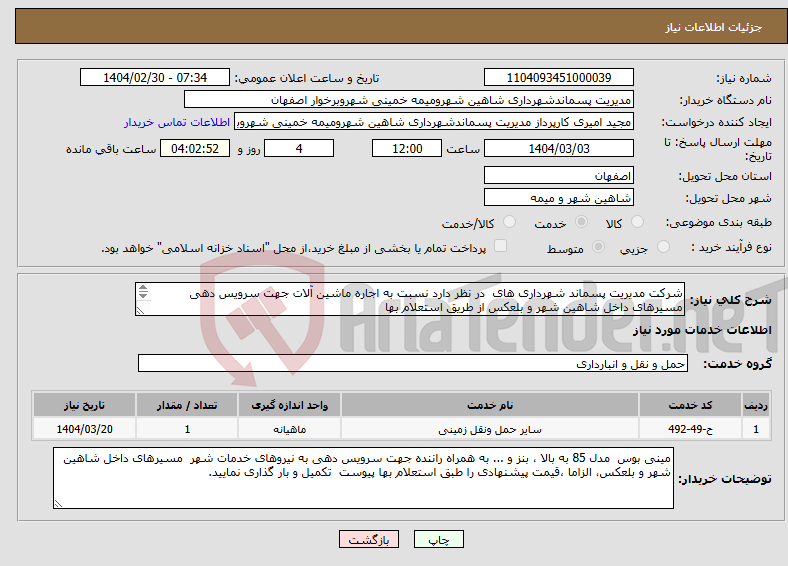Click the استان محل تحویل field اصفهان

pos(559,175)
